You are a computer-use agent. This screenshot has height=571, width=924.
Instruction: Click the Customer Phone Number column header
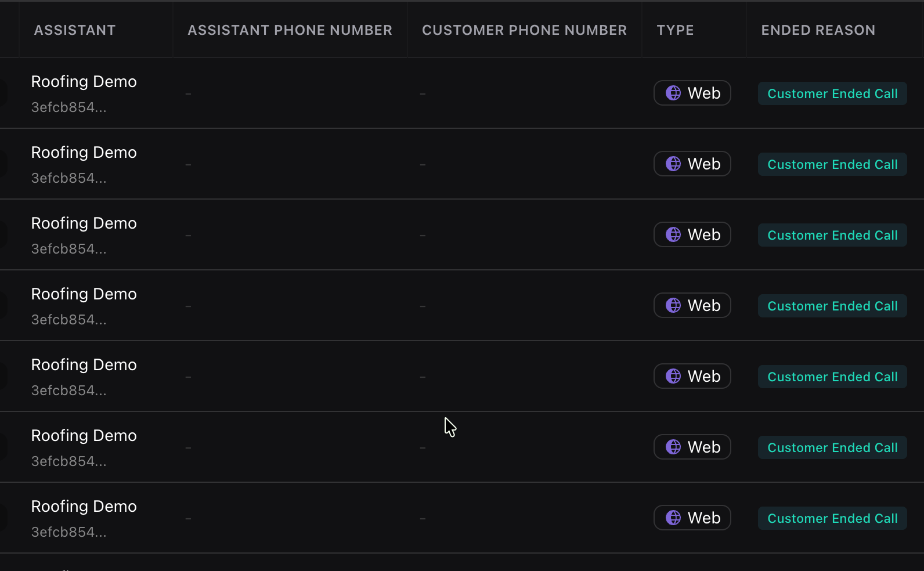[x=524, y=30]
